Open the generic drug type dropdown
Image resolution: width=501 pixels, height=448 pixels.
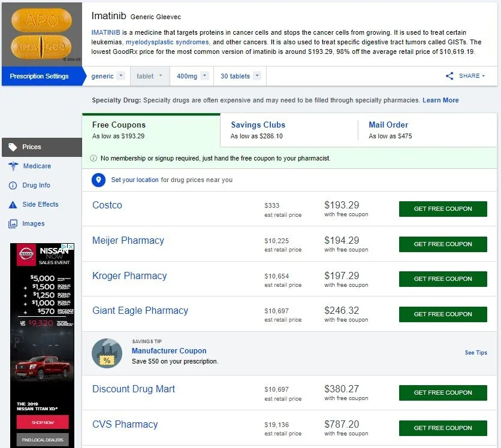pos(121,75)
